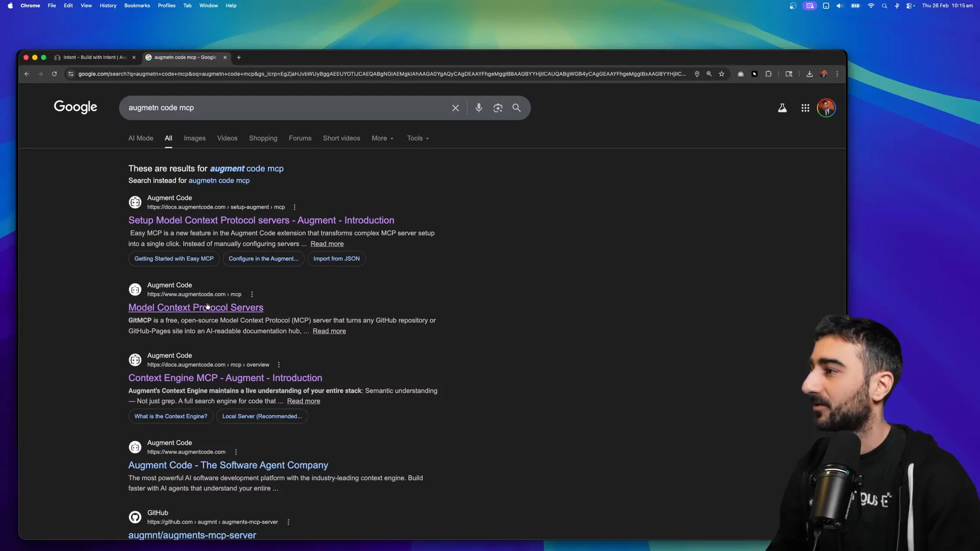Open Google Lens image search icon
This screenshot has height=551, width=980.
point(498,108)
